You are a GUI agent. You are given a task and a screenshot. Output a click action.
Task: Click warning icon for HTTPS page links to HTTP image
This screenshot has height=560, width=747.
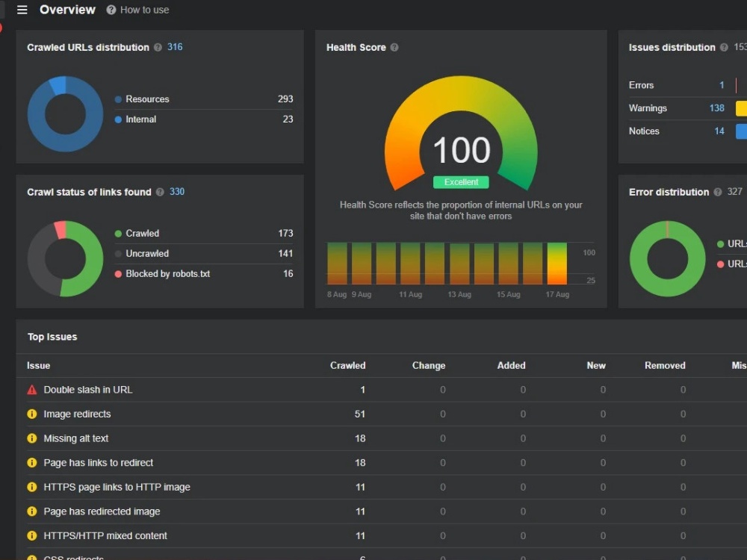coord(32,487)
